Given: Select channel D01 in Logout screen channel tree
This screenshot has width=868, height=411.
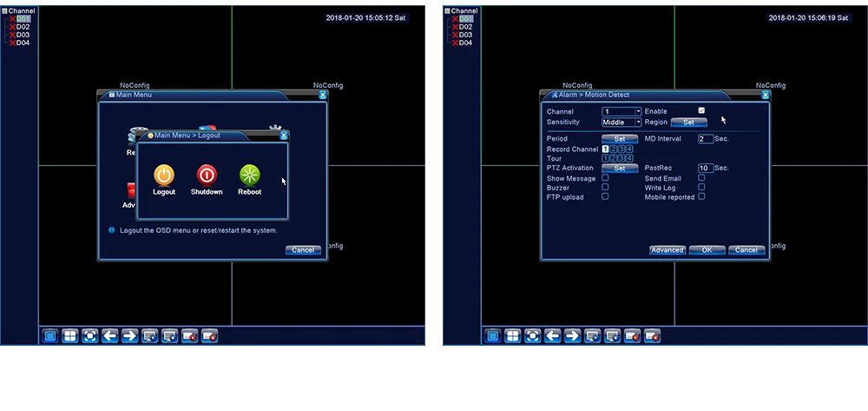Looking at the screenshot, I should 23,19.
